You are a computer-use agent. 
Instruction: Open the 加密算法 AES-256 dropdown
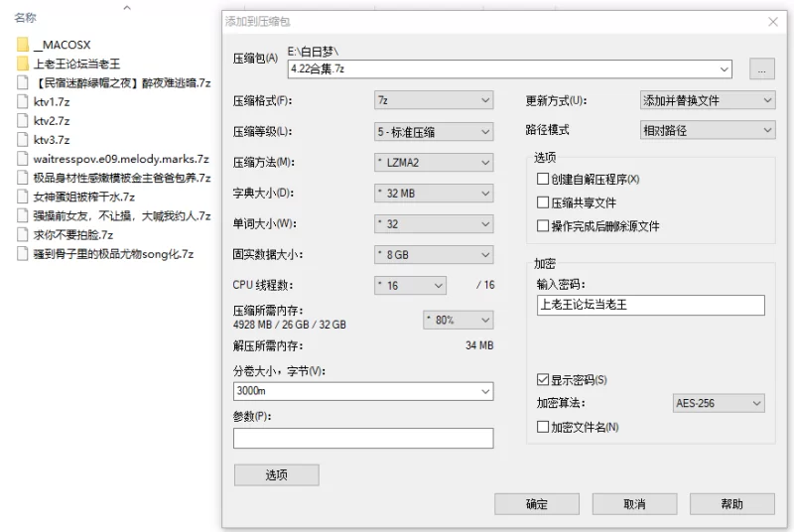click(x=719, y=403)
